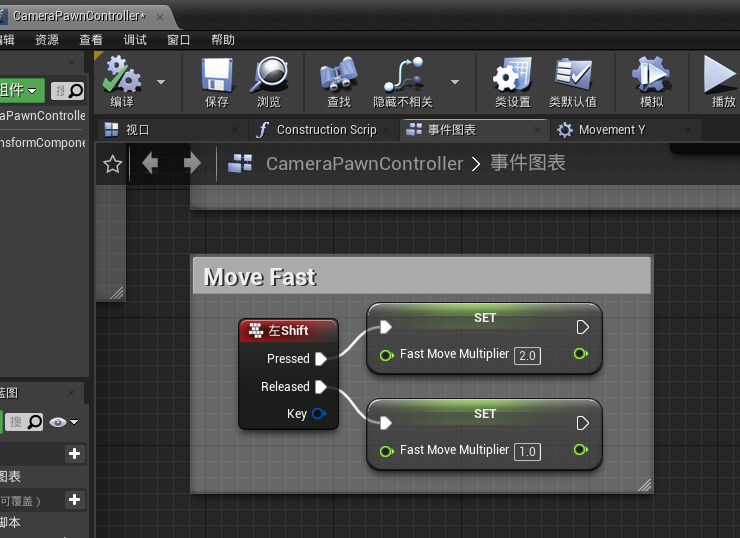Close the My Blueprint panel tab
Viewport: 740px width, 538px height.
pos(71,393)
